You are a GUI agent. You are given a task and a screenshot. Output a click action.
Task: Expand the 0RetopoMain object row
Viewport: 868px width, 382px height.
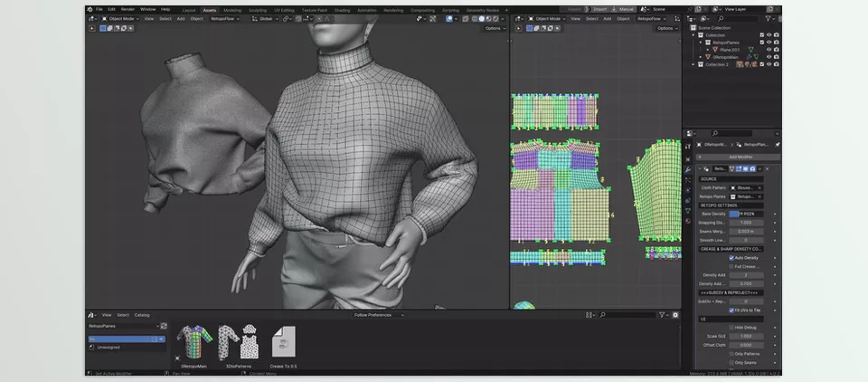click(x=700, y=56)
